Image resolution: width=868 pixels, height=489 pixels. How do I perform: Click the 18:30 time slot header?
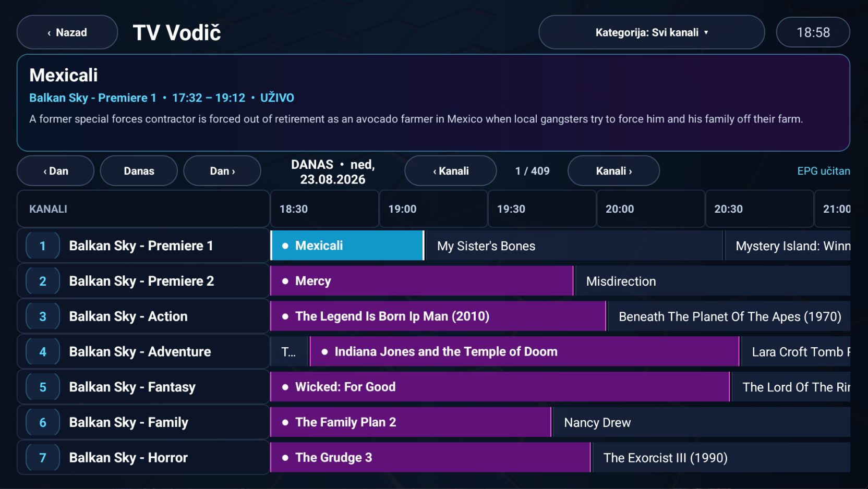click(324, 209)
